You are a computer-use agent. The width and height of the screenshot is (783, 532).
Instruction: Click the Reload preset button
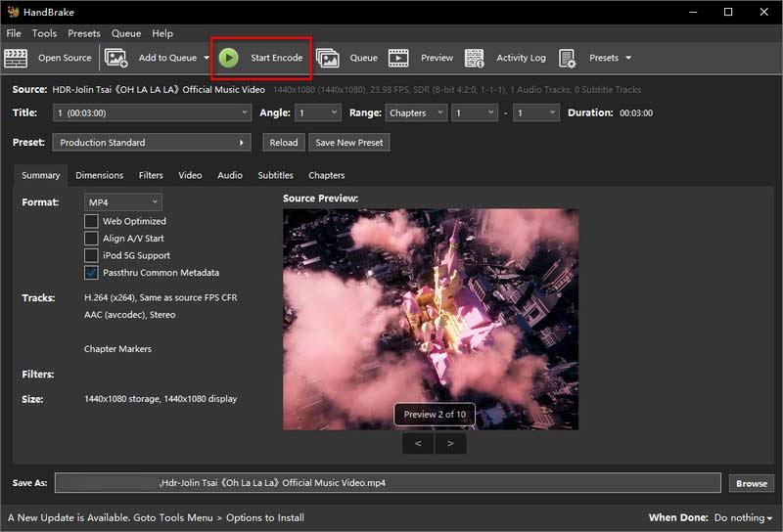click(284, 142)
